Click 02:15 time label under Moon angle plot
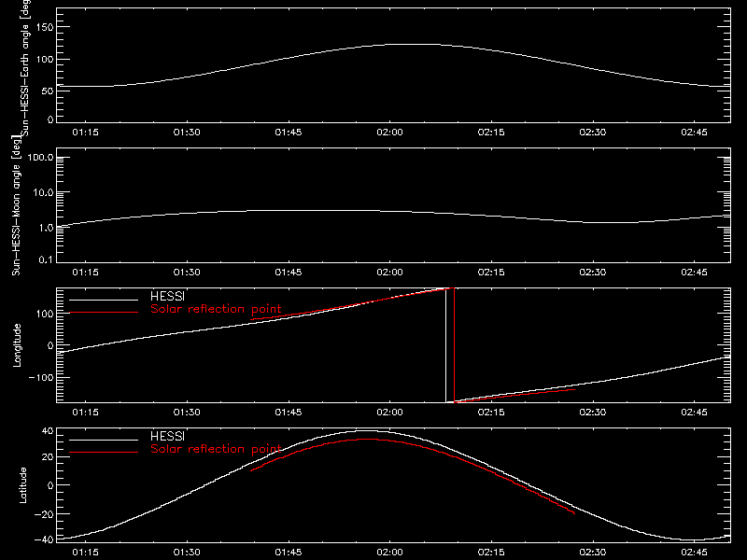This screenshot has width=747, height=560. point(491,273)
